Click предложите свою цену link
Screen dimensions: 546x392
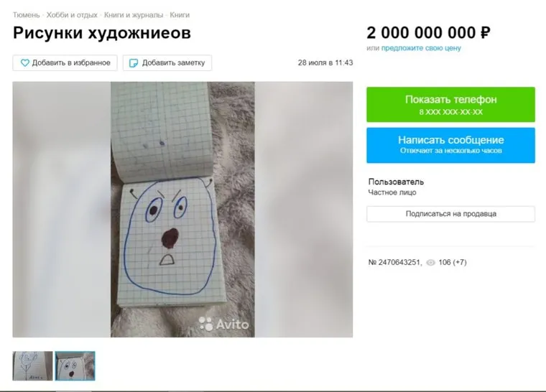(421, 48)
